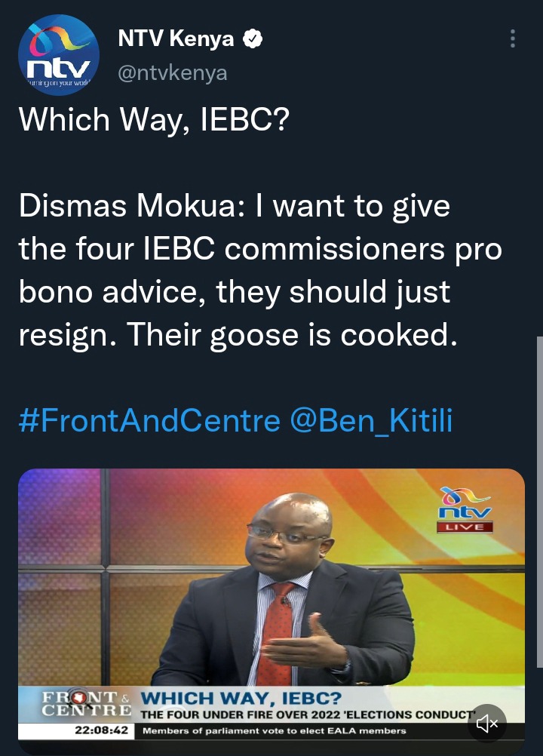The image size is (543, 756).
Task: Click the Front & Centre show logo
Action: [x=86, y=703]
